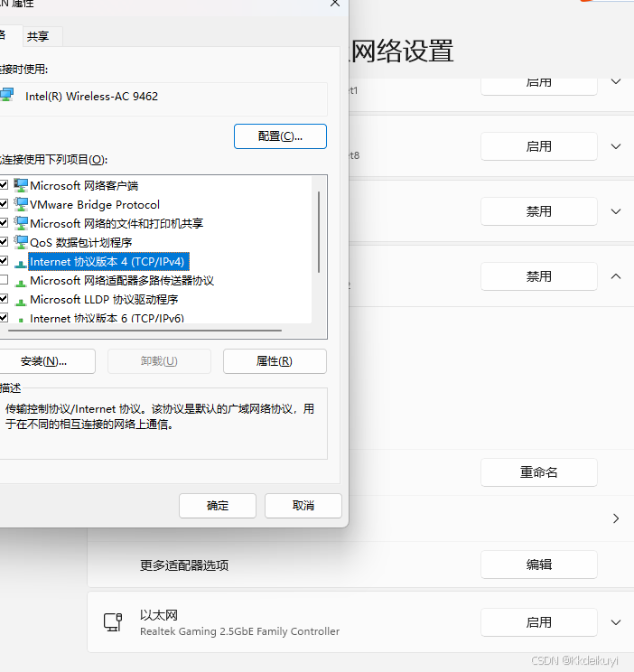This screenshot has height=672, width=634.
Task: Enable the Microsoft 网络适配器多路传送器协议 checkbox
Action: (x=4, y=280)
